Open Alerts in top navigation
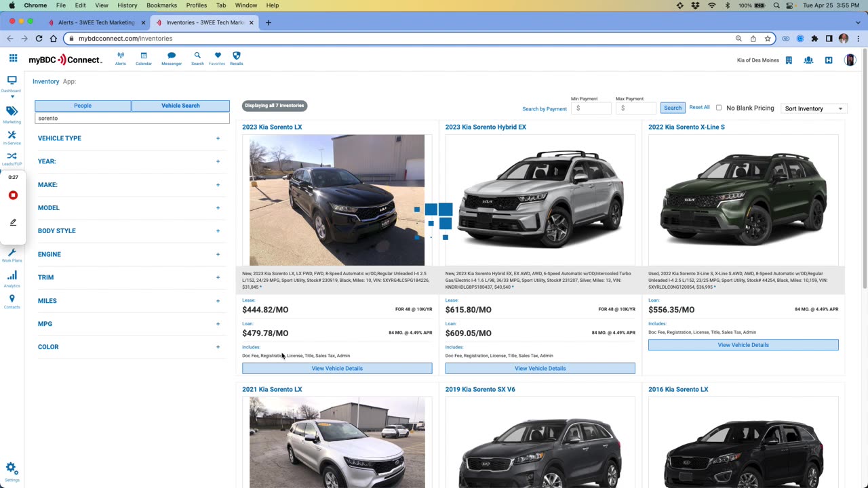868x488 pixels. 120,58
